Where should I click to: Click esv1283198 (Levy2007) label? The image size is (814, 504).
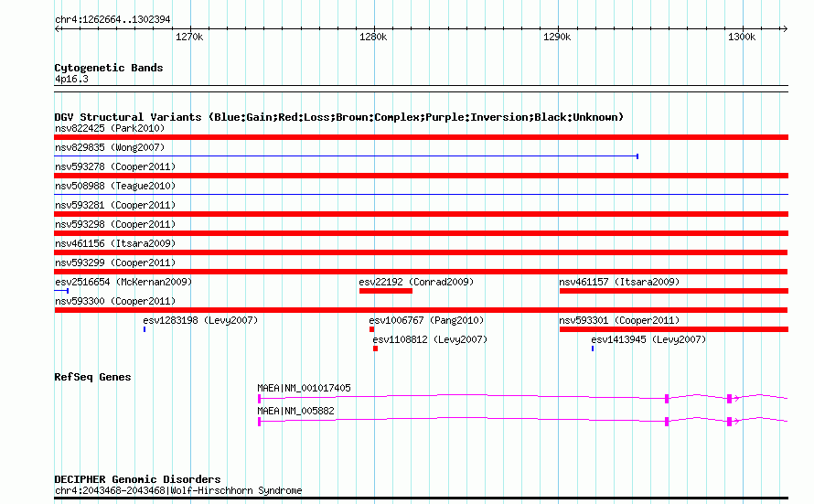[200, 320]
